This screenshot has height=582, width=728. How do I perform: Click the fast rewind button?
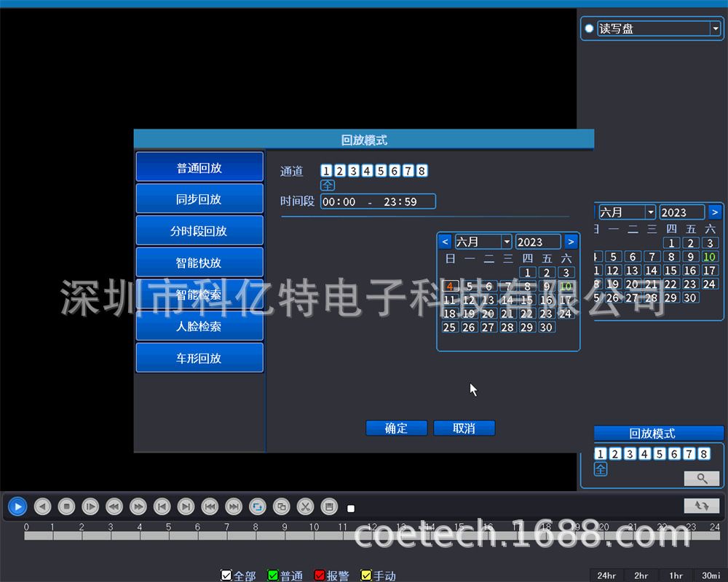(114, 506)
